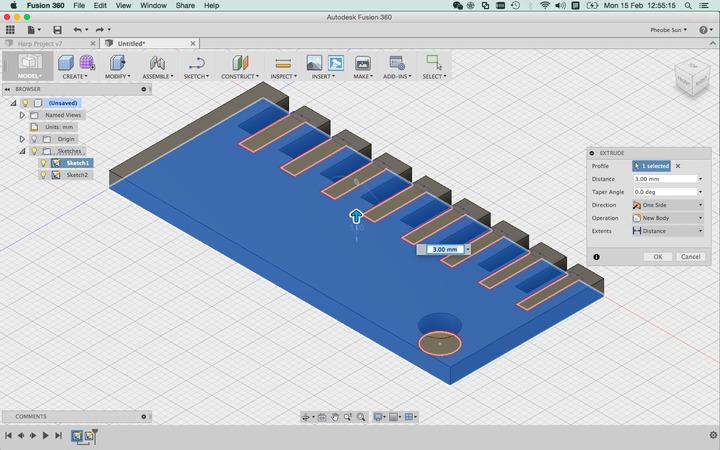Image resolution: width=720 pixels, height=450 pixels.
Task: Click the ViewCube in canvas corner
Action: (x=692, y=77)
